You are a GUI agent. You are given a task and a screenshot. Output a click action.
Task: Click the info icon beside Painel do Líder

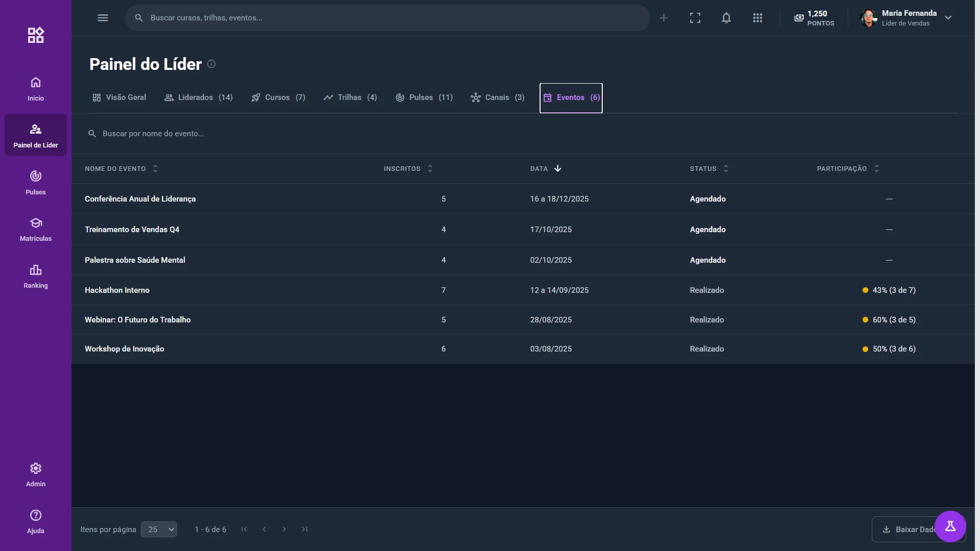point(211,64)
